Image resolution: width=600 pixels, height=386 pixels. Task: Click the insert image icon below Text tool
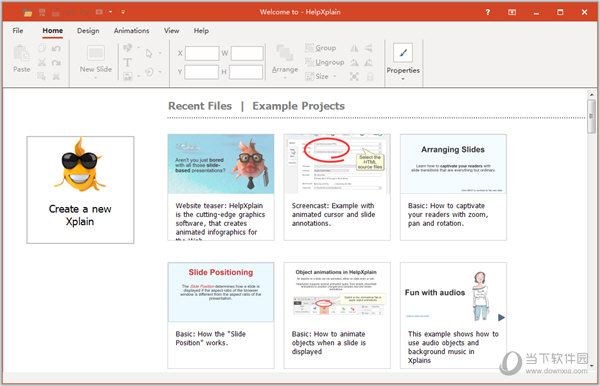pos(128,76)
